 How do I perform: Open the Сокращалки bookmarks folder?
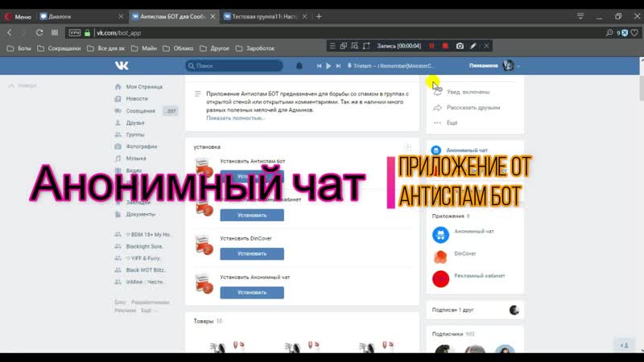59,48
